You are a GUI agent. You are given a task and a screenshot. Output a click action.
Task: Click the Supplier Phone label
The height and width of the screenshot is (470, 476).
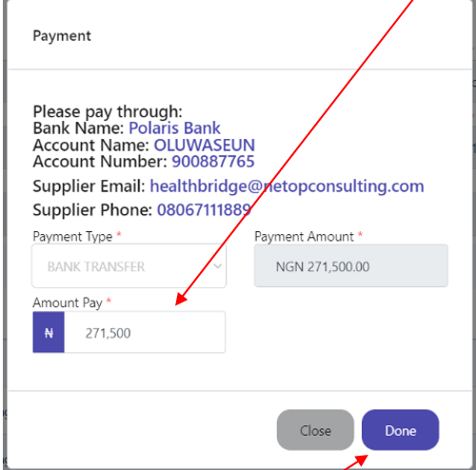(92, 209)
